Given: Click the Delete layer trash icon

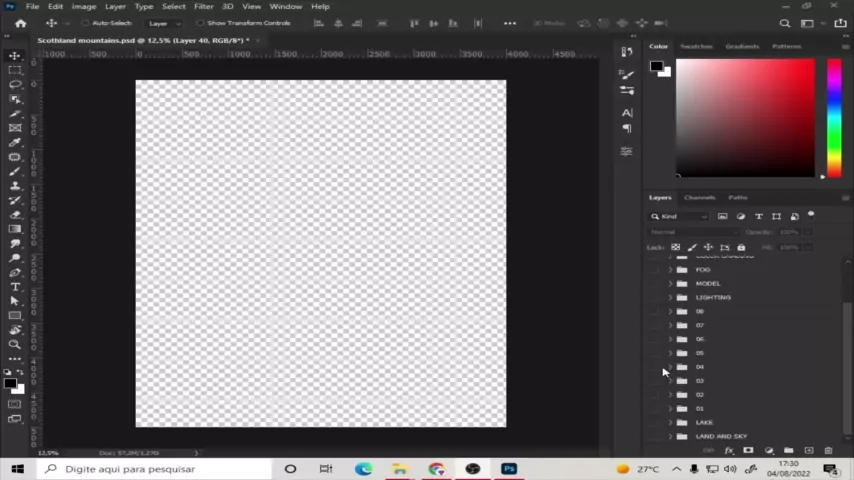Looking at the screenshot, I should click(x=828, y=451).
